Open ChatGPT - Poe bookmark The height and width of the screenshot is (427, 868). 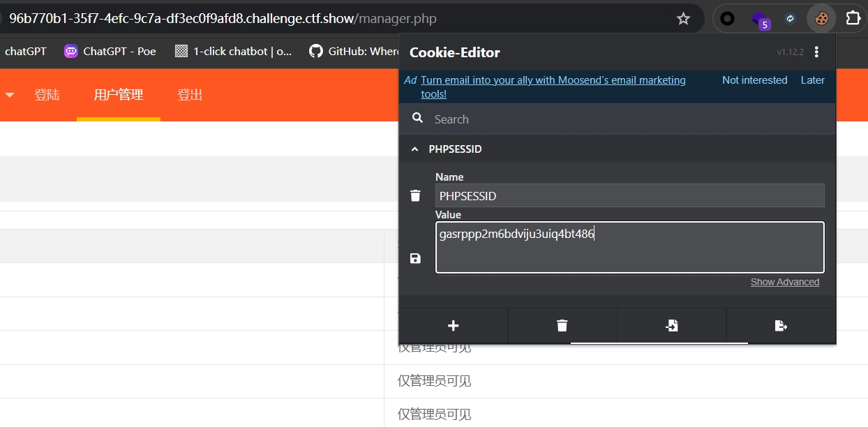tap(110, 51)
